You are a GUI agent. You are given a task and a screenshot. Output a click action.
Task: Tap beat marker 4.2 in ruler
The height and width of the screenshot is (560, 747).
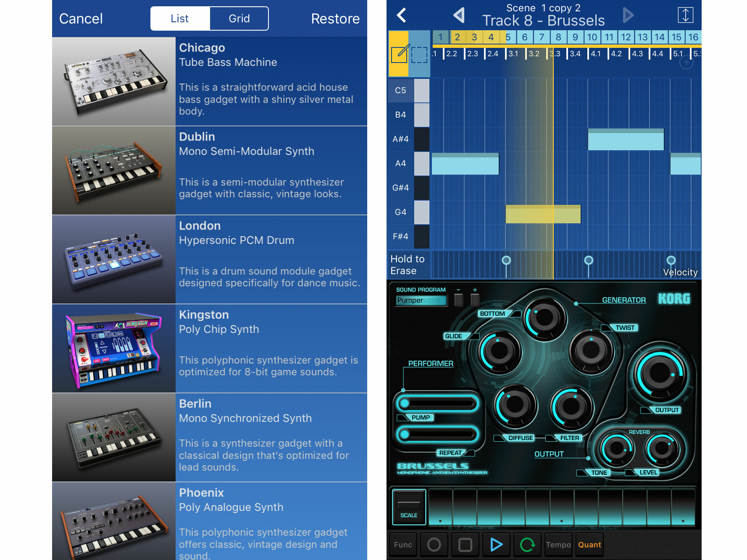(x=616, y=54)
